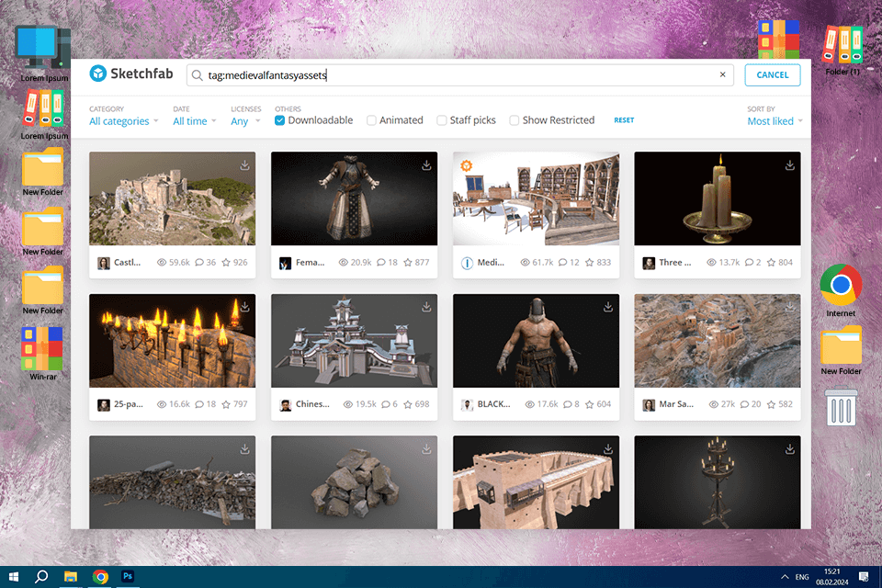882x588 pixels.
Task: Enable the Staff picks checkbox
Action: tap(442, 120)
